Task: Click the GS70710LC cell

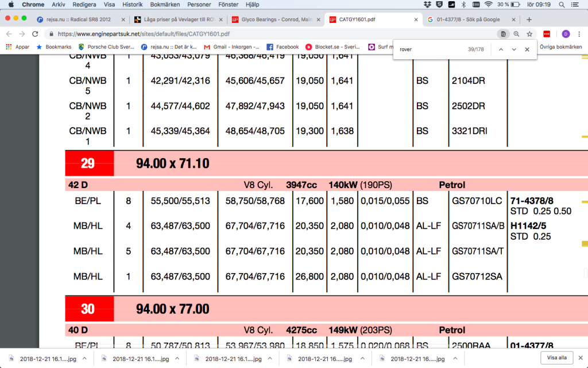Action: pyautogui.click(x=477, y=201)
